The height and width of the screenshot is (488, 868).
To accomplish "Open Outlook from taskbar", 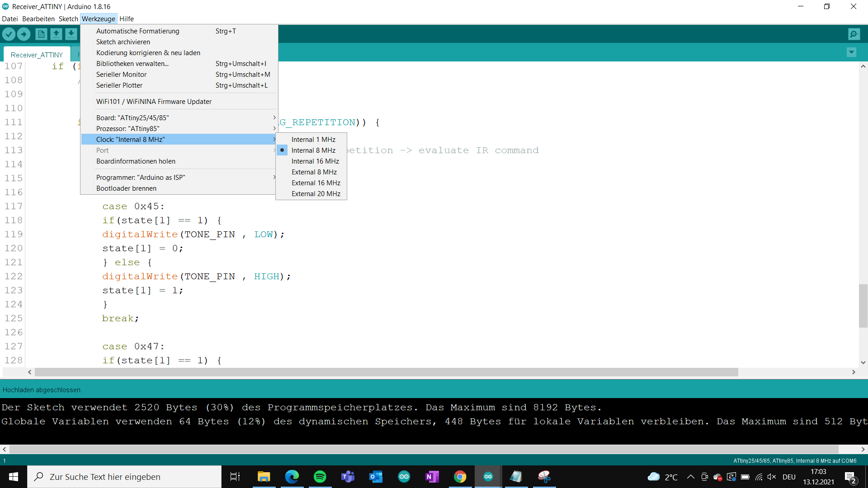I will (x=376, y=477).
